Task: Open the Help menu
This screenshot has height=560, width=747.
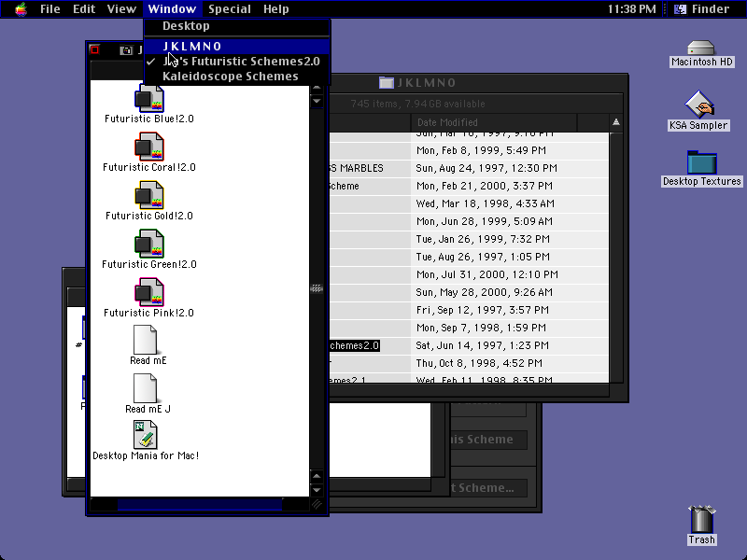Action: 276,9
